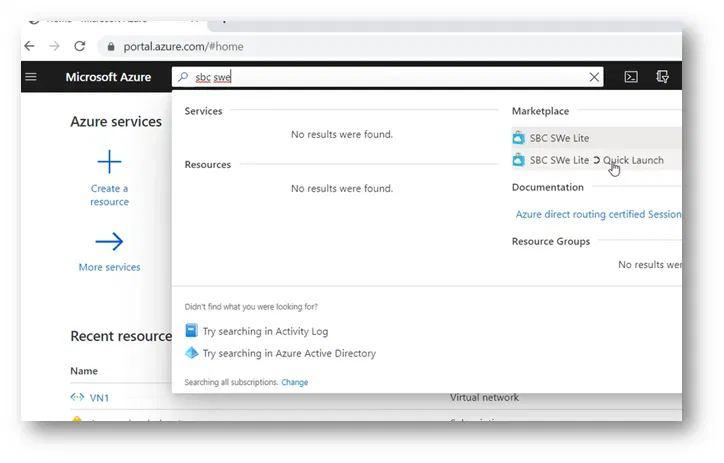Select SBC SWe Lite Quick Launch result
Image resolution: width=724 pixels, height=463 pixels.
(595, 160)
